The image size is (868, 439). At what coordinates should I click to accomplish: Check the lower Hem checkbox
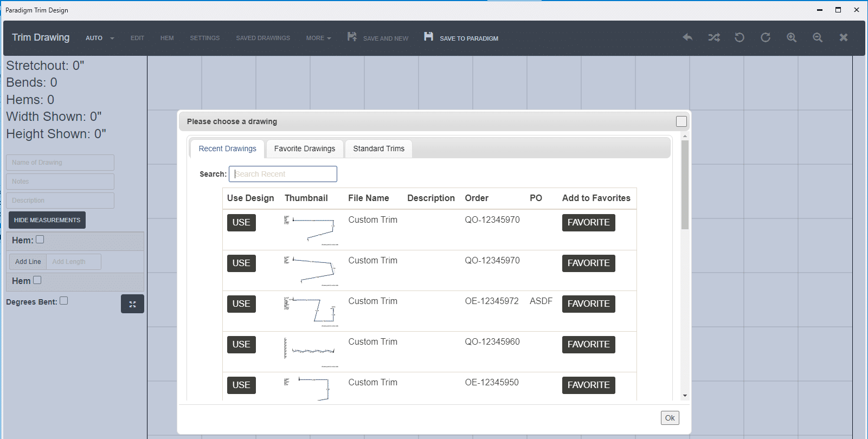point(37,280)
